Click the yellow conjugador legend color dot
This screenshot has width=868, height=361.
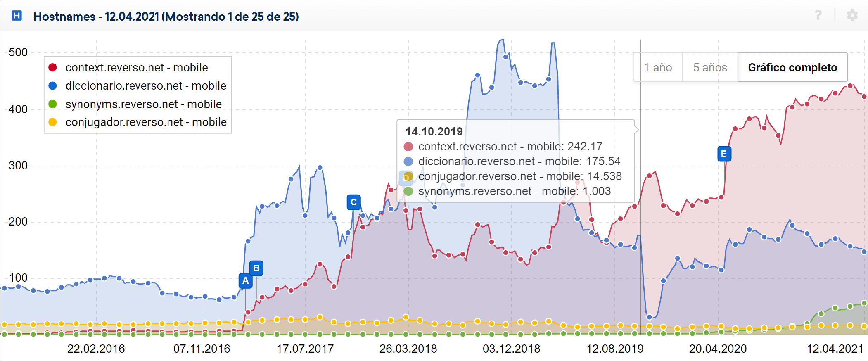coord(52,122)
